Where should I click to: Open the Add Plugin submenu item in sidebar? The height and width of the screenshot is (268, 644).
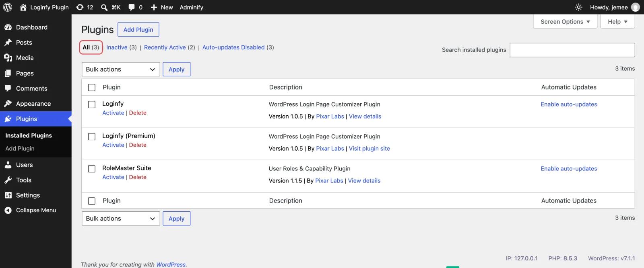click(x=20, y=148)
